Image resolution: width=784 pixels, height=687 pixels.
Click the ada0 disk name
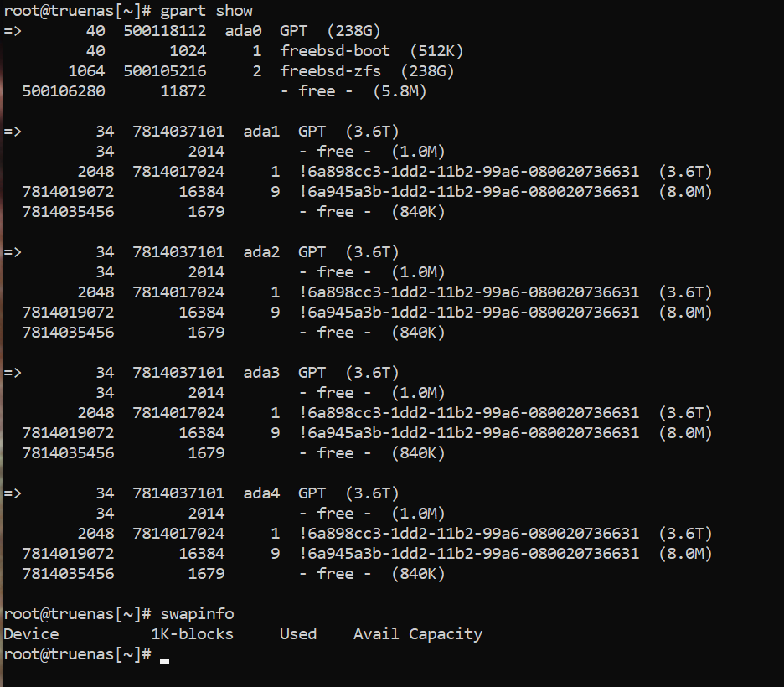[243, 31]
